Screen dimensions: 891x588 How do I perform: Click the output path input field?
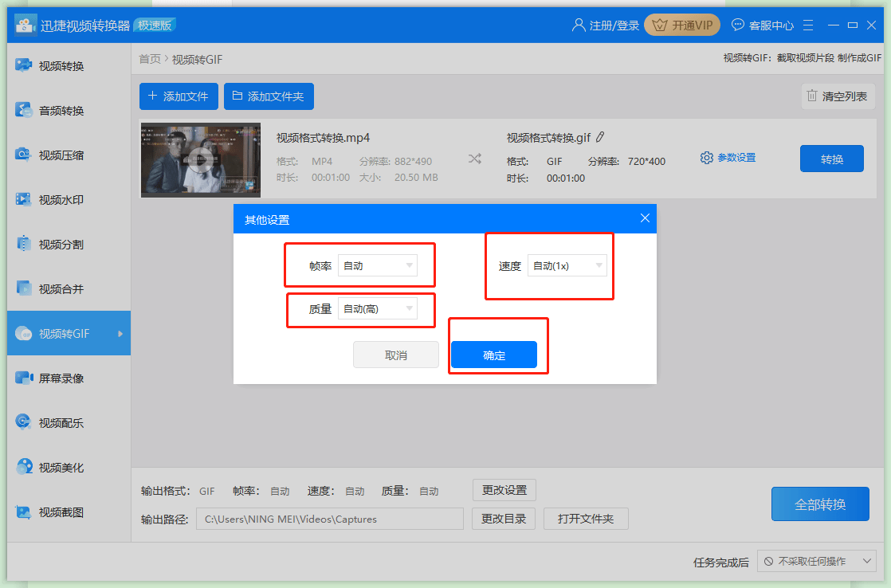tap(329, 519)
